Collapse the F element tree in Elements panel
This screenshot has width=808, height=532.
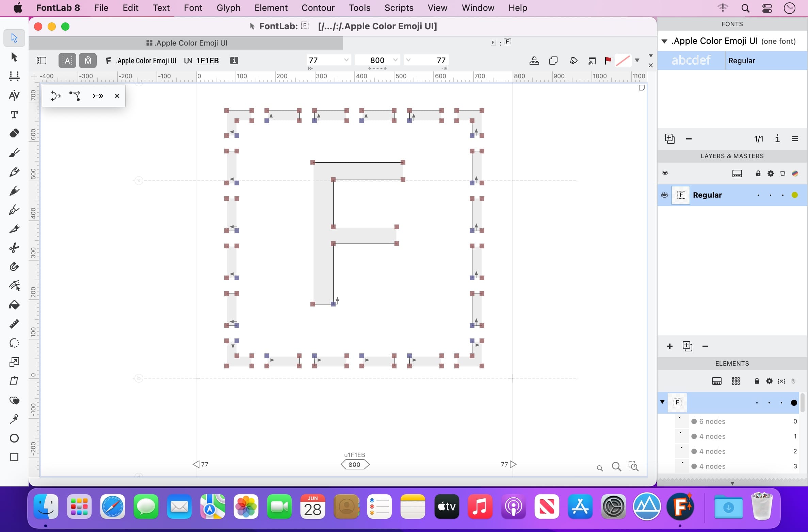click(x=662, y=402)
